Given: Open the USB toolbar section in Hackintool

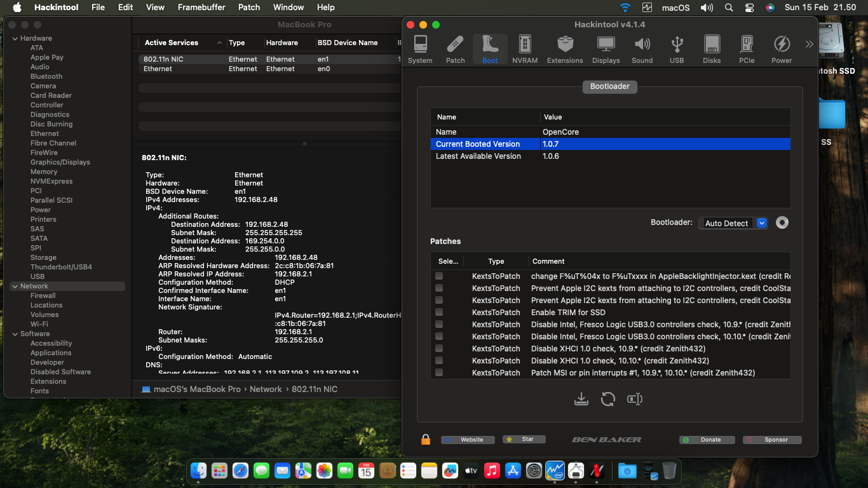Looking at the screenshot, I should tap(677, 50).
